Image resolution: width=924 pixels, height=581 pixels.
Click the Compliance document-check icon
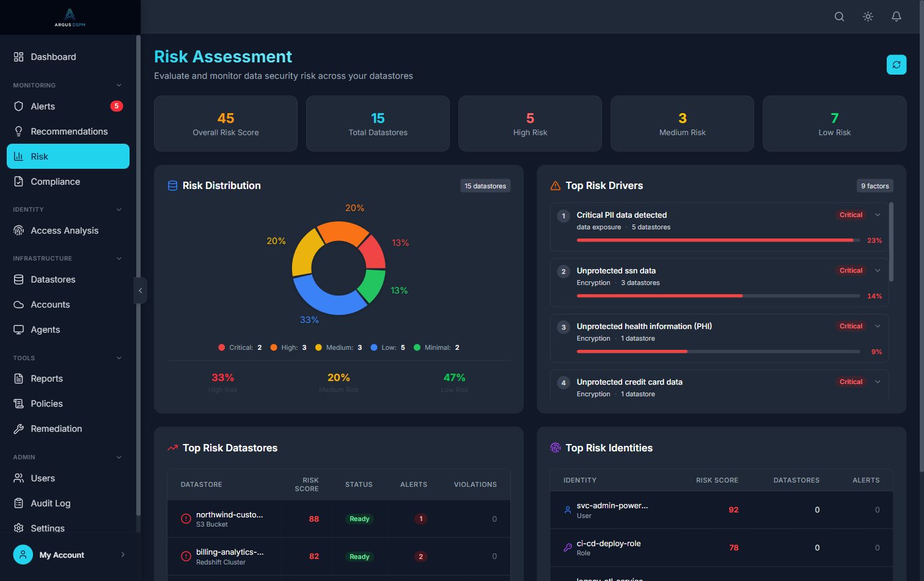[18, 182]
